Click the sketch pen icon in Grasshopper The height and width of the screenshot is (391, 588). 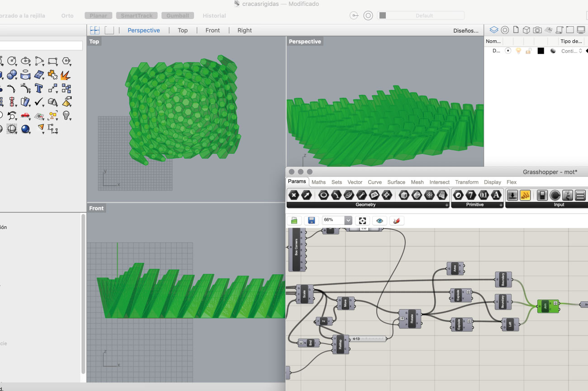[397, 220]
